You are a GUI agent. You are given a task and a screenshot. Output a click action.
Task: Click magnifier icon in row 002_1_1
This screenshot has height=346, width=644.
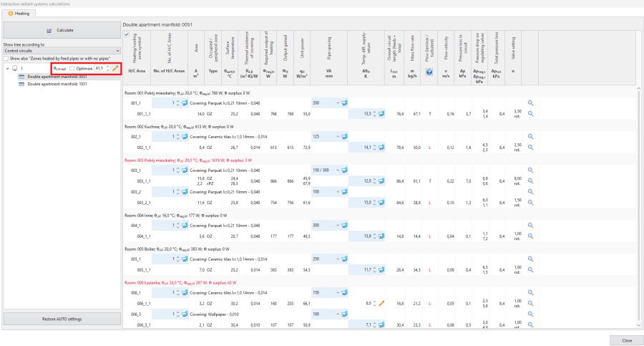point(531,145)
